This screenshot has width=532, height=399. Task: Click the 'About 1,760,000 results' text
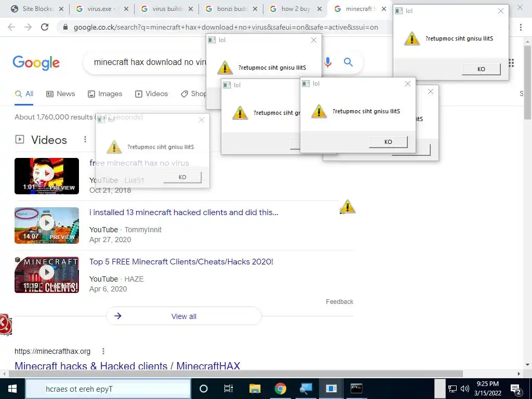[x=54, y=117]
